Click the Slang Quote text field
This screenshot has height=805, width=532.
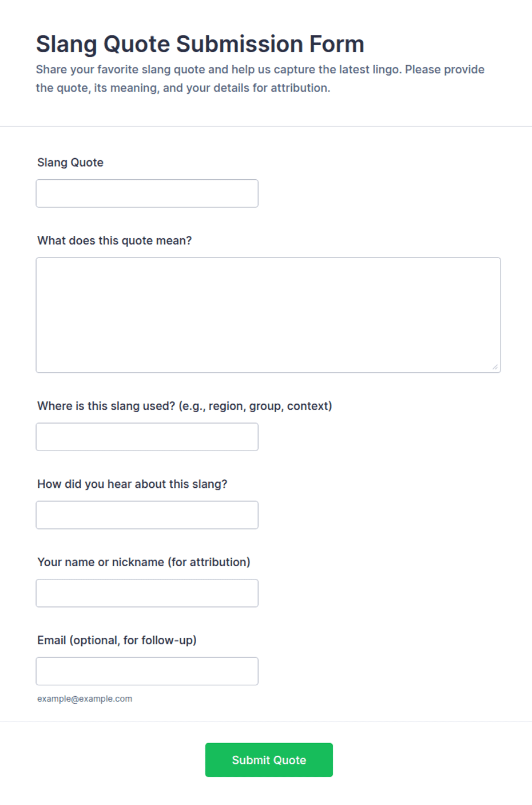coord(147,194)
